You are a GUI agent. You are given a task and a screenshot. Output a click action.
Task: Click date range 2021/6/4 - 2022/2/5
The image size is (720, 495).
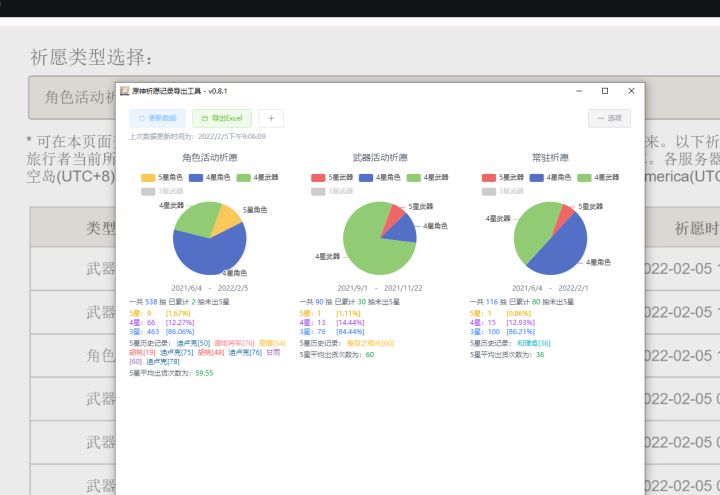210,288
